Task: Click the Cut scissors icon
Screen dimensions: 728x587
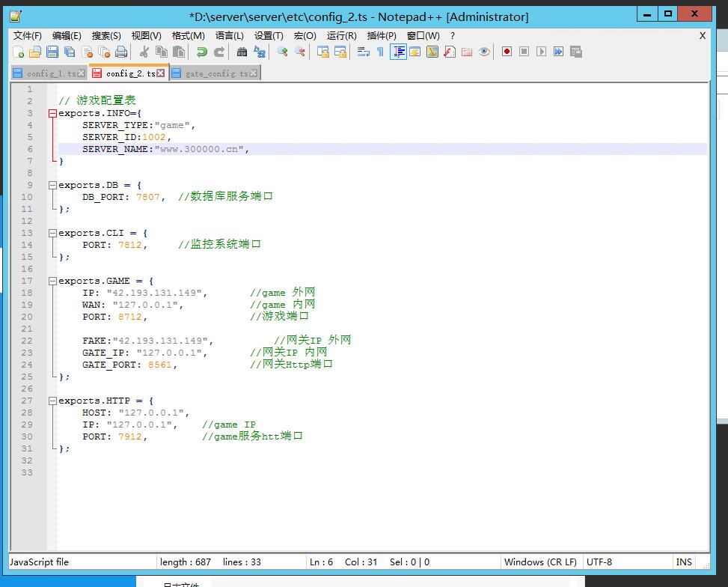Action: (x=144, y=52)
